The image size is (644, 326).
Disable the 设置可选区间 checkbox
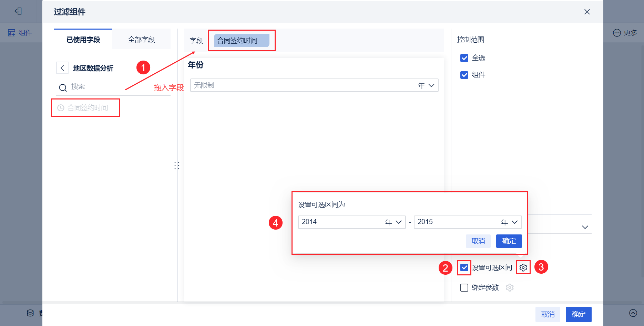464,267
